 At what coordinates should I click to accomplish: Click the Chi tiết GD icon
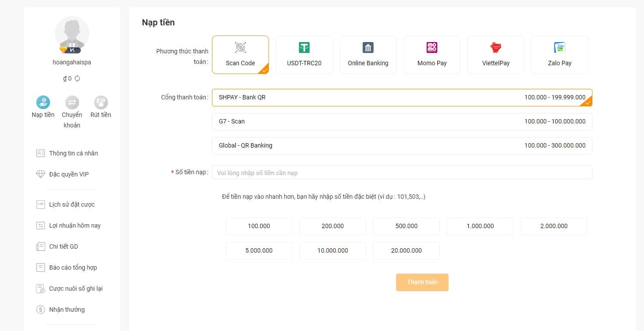(x=41, y=246)
